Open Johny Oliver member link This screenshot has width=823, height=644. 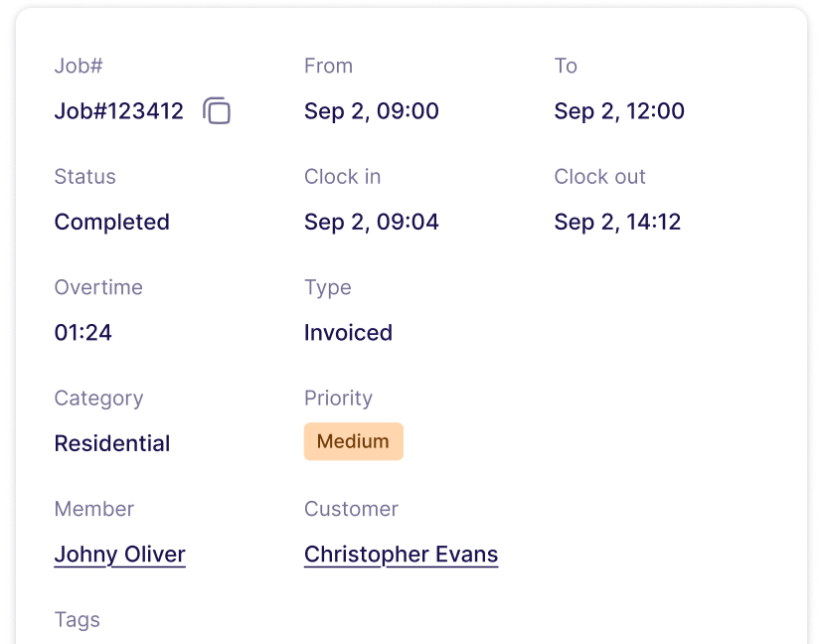(119, 555)
